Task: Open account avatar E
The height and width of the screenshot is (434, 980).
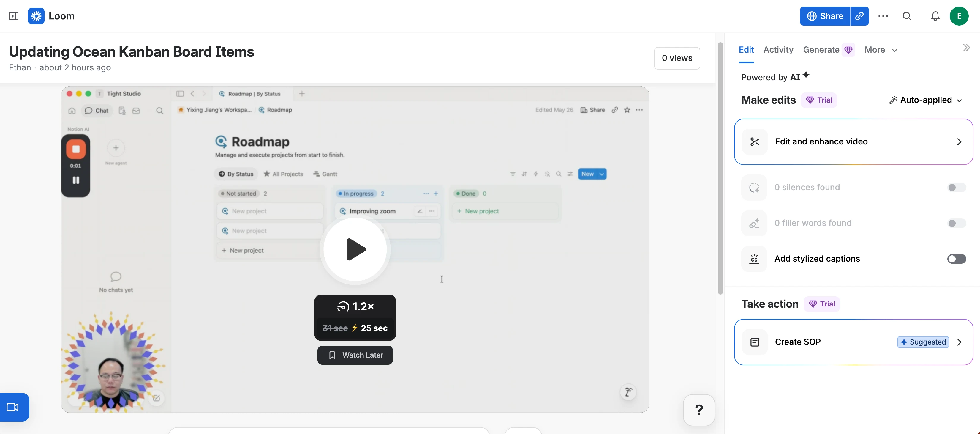Action: 959,16
